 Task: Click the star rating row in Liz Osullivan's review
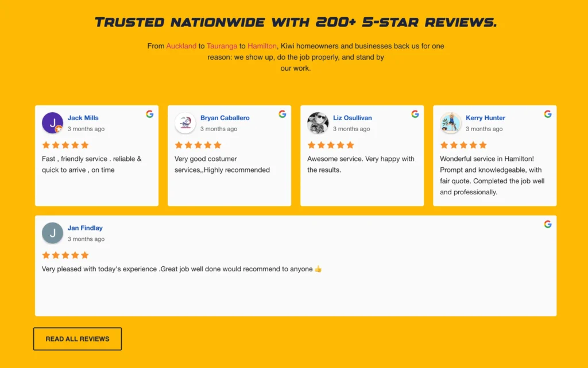click(x=330, y=145)
